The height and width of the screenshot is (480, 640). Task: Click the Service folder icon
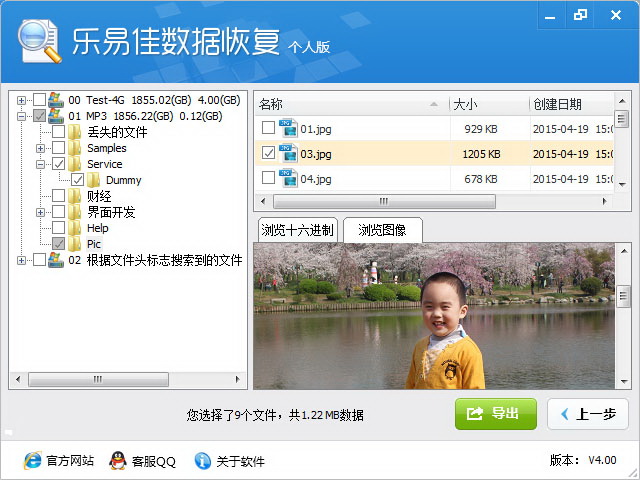point(75,164)
